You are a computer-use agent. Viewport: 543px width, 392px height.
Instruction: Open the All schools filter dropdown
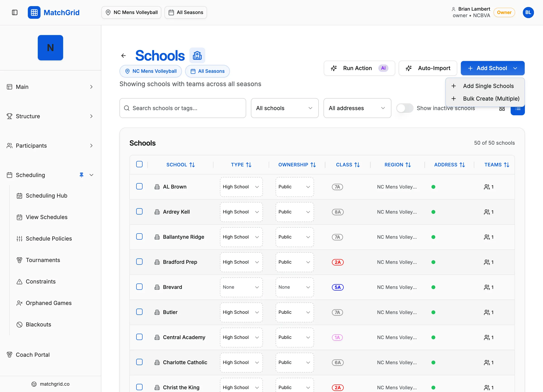point(284,108)
